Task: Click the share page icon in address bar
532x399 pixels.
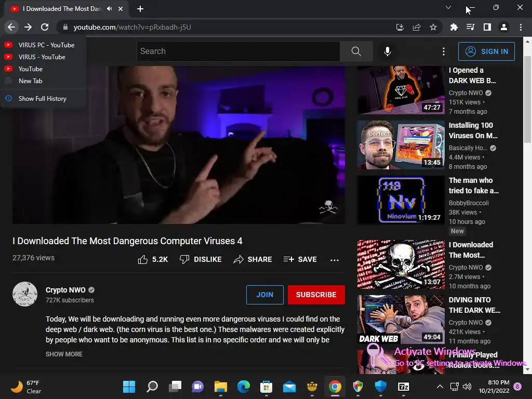Action: 417,27
